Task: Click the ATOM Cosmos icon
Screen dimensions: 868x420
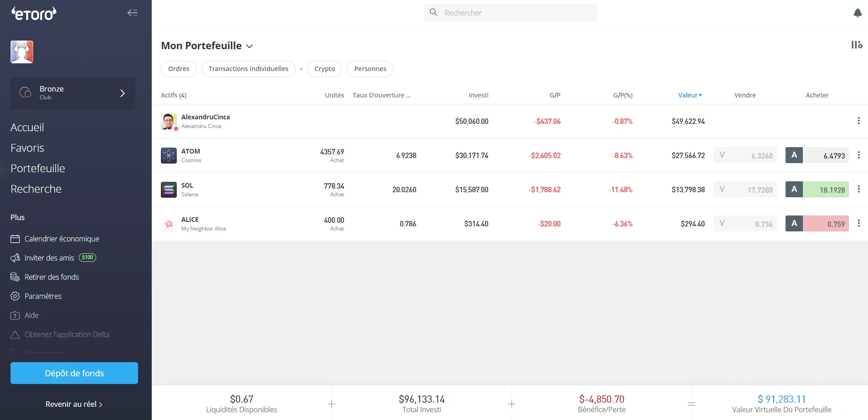Action: pyautogui.click(x=169, y=155)
